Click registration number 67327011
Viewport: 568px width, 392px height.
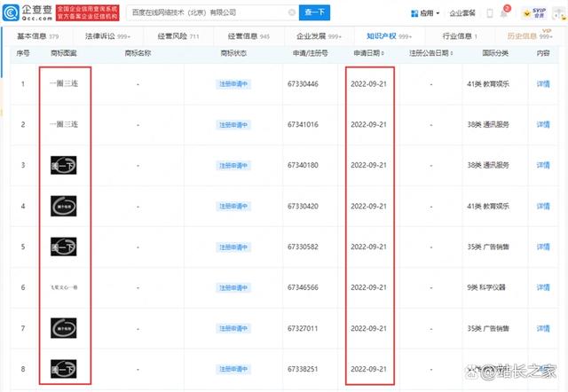click(x=303, y=328)
